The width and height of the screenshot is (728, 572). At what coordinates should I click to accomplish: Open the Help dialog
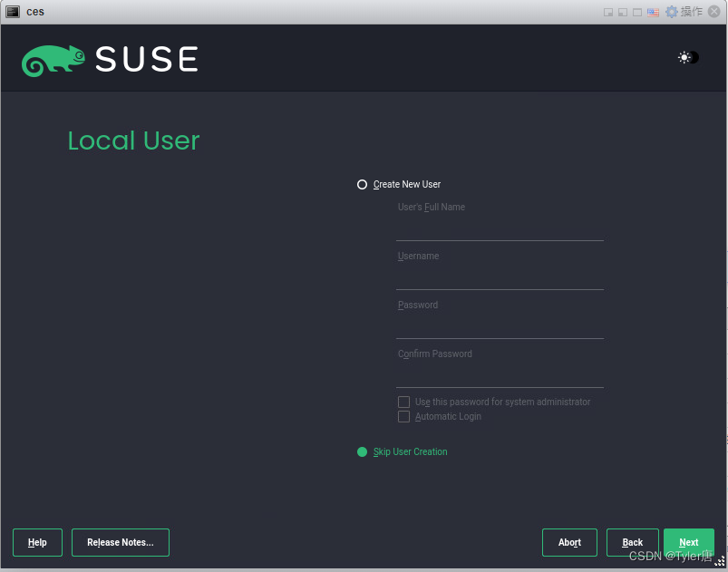pos(37,542)
